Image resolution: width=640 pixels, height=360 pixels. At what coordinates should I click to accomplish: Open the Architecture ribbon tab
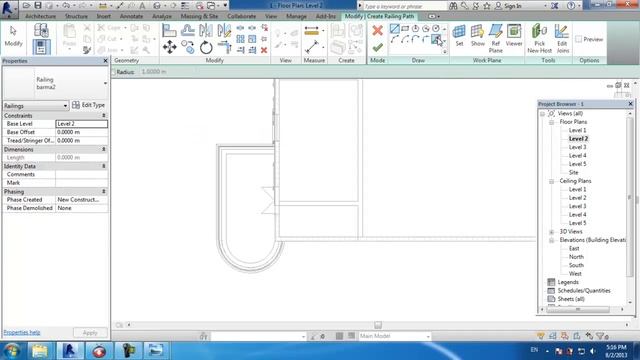click(40, 16)
